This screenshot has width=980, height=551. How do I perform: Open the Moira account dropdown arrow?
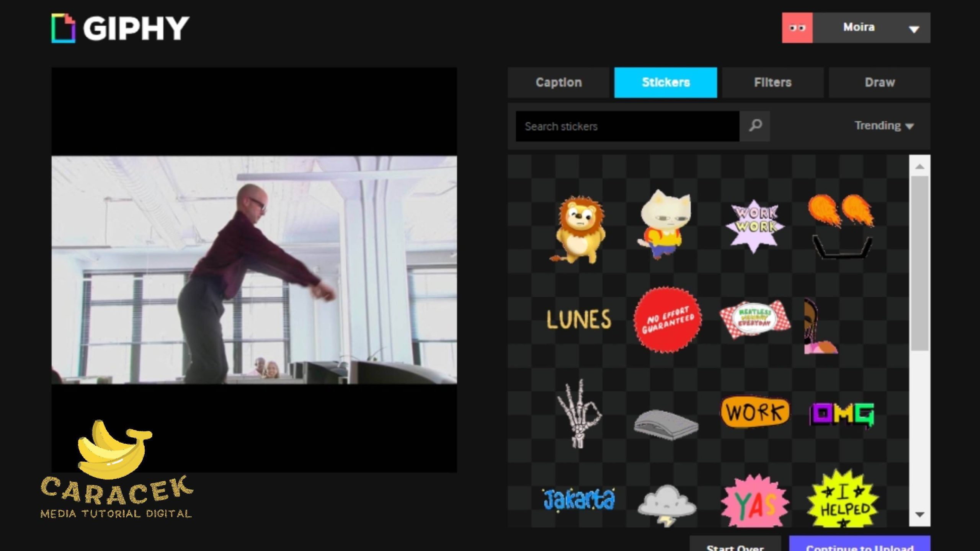(914, 29)
